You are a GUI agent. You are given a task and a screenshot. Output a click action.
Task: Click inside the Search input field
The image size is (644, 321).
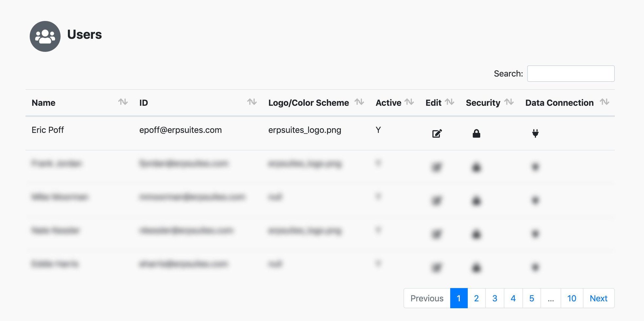point(571,73)
